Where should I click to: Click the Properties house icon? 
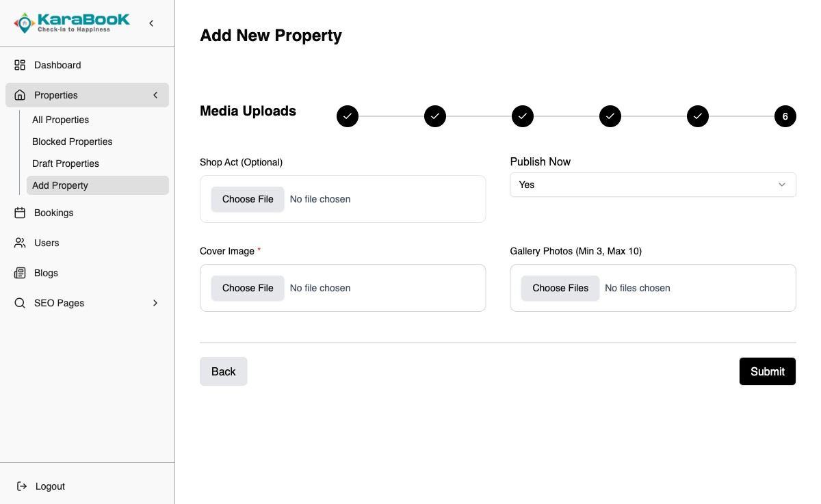coord(20,95)
